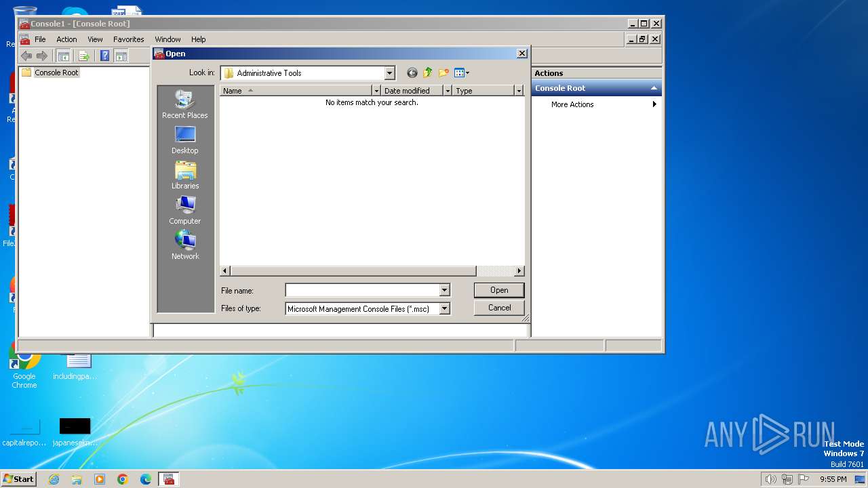Image resolution: width=868 pixels, height=488 pixels.
Task: Click the Forward arrow in MMC toolbar
Action: [x=42, y=56]
